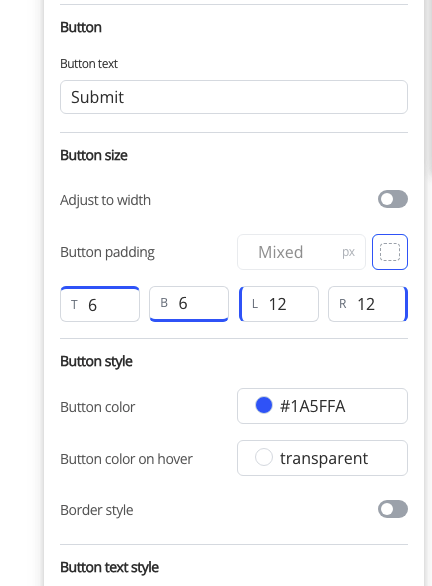Select the Mixed button padding field
The image size is (432, 586).
[x=301, y=252]
